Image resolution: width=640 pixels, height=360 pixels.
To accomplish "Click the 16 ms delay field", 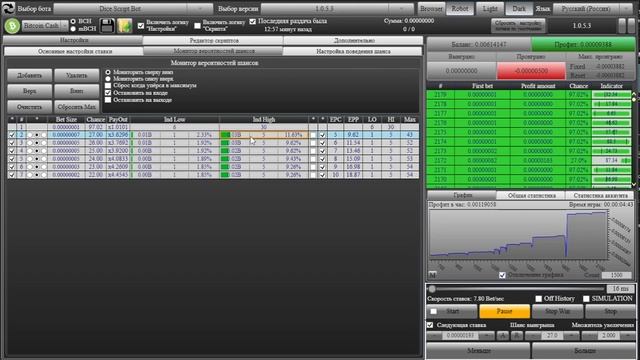I will [x=620, y=289].
